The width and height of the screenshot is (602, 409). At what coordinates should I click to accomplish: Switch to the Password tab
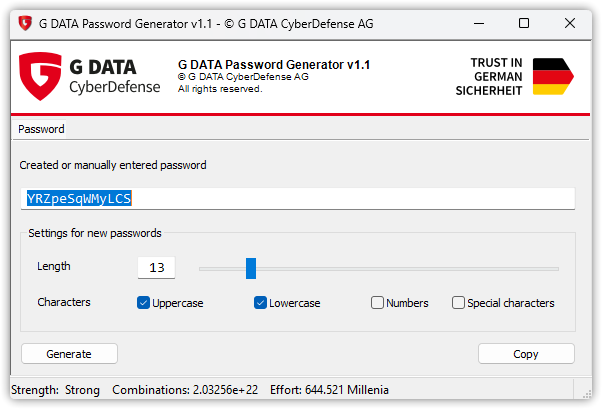click(x=41, y=129)
